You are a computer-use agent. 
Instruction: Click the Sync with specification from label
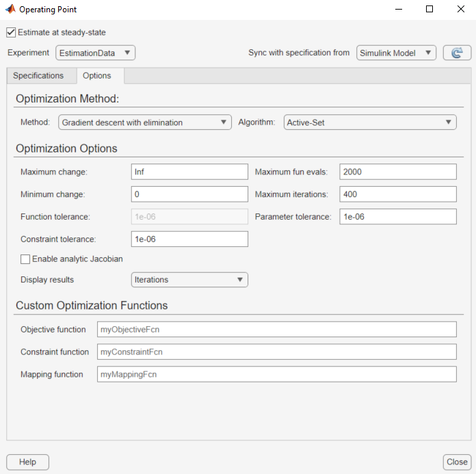[299, 53]
